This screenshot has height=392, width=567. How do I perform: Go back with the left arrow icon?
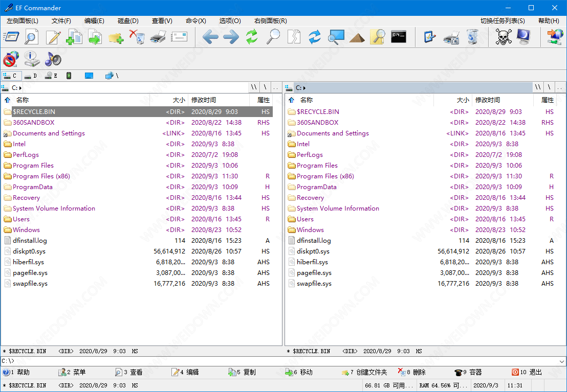(x=210, y=37)
